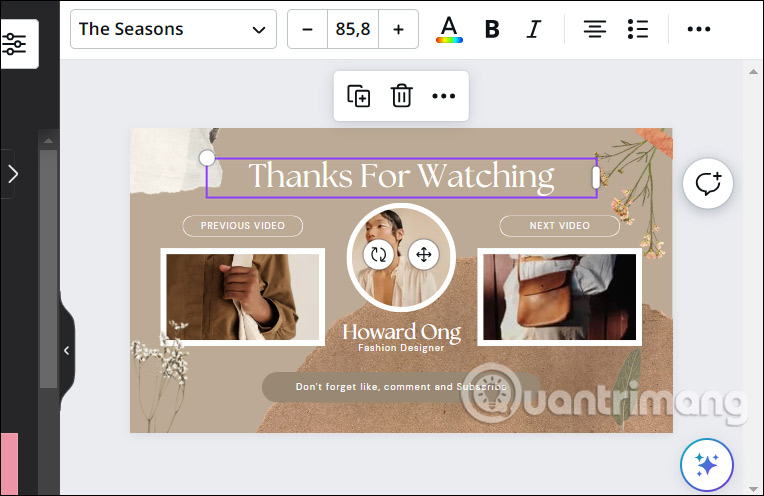Toggle bulleted list formatting
The image size is (764, 496).
click(x=638, y=29)
